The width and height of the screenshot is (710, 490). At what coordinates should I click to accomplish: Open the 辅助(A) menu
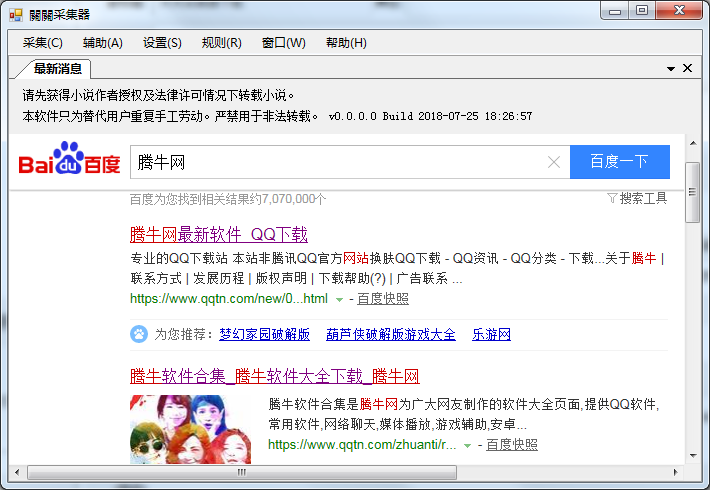[103, 43]
